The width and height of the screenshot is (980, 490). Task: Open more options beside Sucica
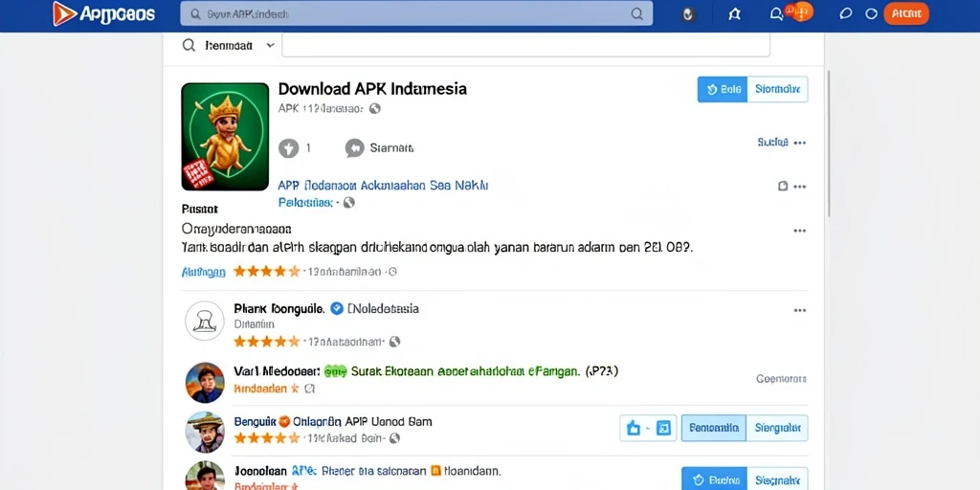(x=799, y=144)
